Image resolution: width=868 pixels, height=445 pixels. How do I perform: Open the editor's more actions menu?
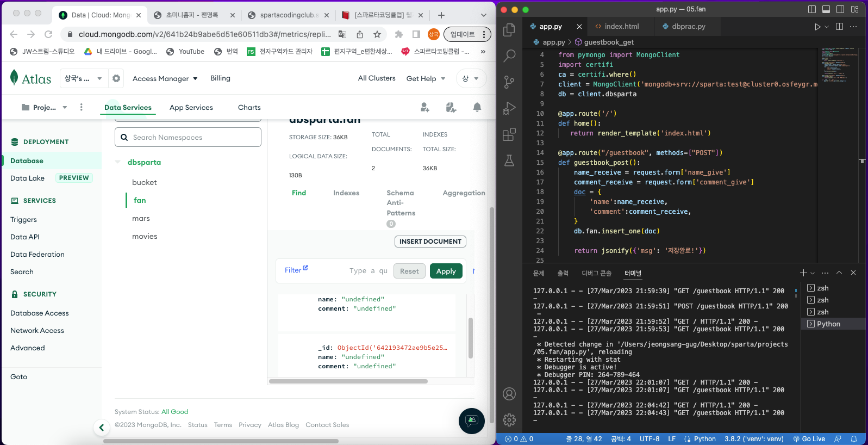tap(853, 27)
